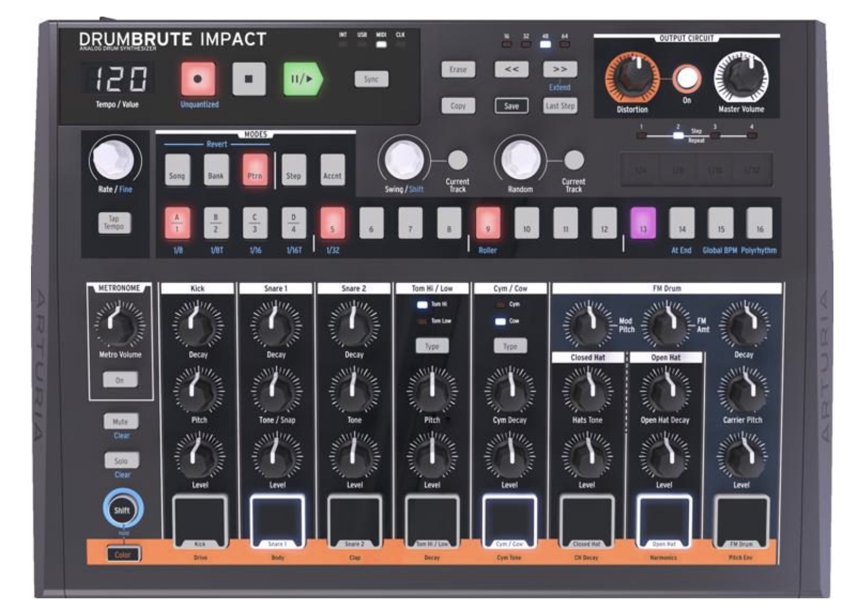Click step button 8
This screenshot has width=855, height=616.
coord(449,223)
